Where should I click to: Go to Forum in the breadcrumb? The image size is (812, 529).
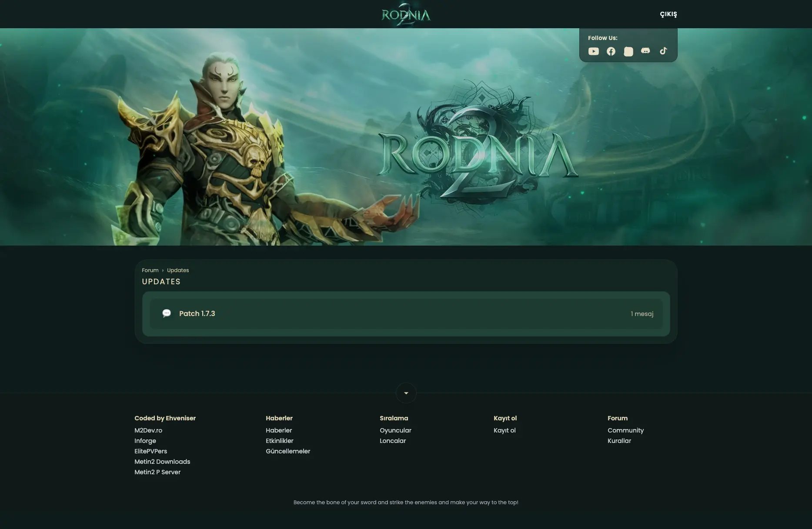pyautogui.click(x=150, y=270)
